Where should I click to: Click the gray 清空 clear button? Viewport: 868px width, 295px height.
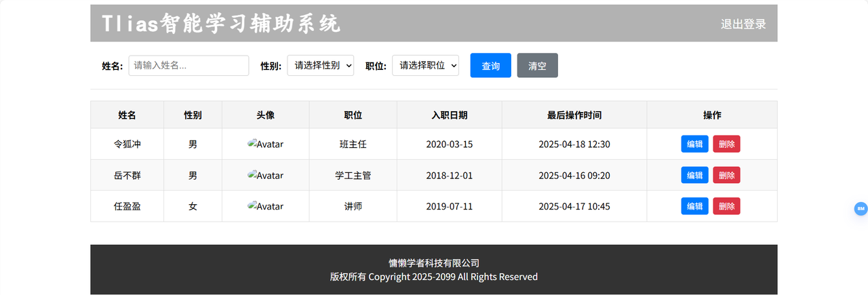(x=537, y=66)
